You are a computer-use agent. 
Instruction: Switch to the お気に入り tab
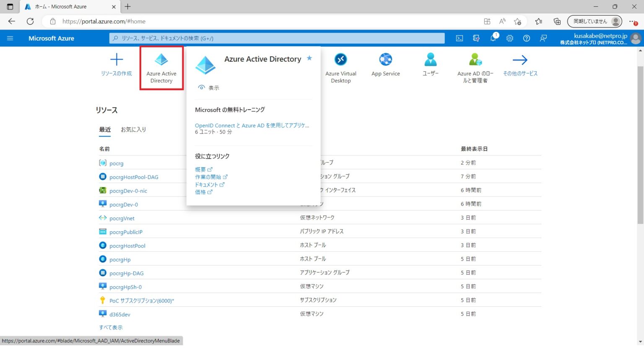pyautogui.click(x=133, y=129)
